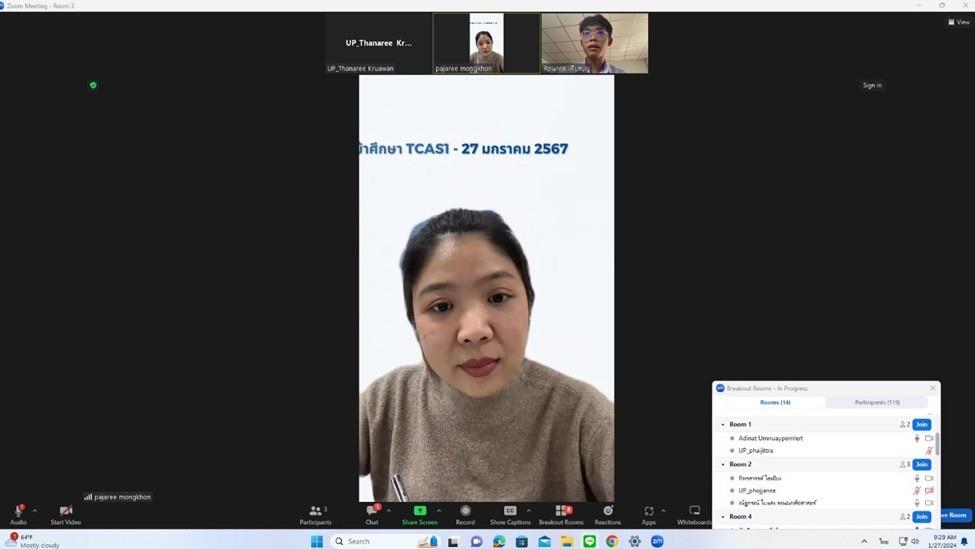Switch to the Participants (119) tab
The width and height of the screenshot is (975, 549).
877,403
